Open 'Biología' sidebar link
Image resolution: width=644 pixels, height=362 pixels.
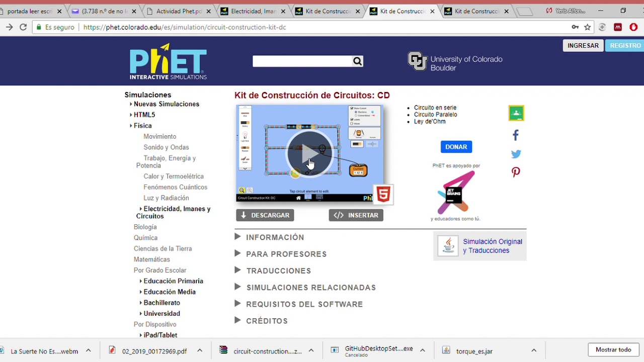tap(145, 227)
